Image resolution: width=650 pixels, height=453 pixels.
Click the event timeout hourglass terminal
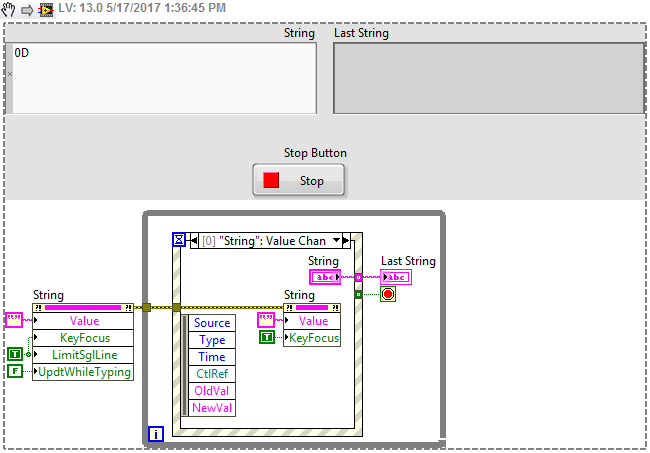tap(180, 240)
